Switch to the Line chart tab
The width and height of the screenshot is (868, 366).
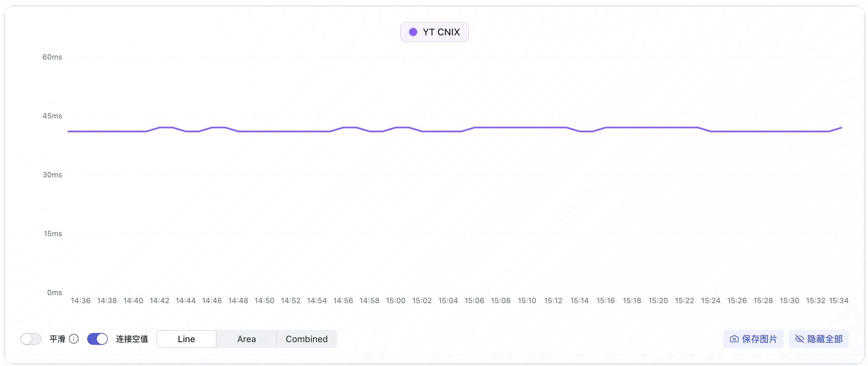click(x=186, y=339)
